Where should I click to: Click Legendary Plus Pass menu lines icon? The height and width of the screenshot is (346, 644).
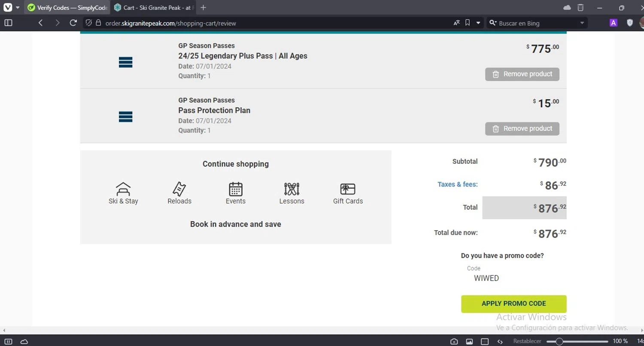[125, 63]
